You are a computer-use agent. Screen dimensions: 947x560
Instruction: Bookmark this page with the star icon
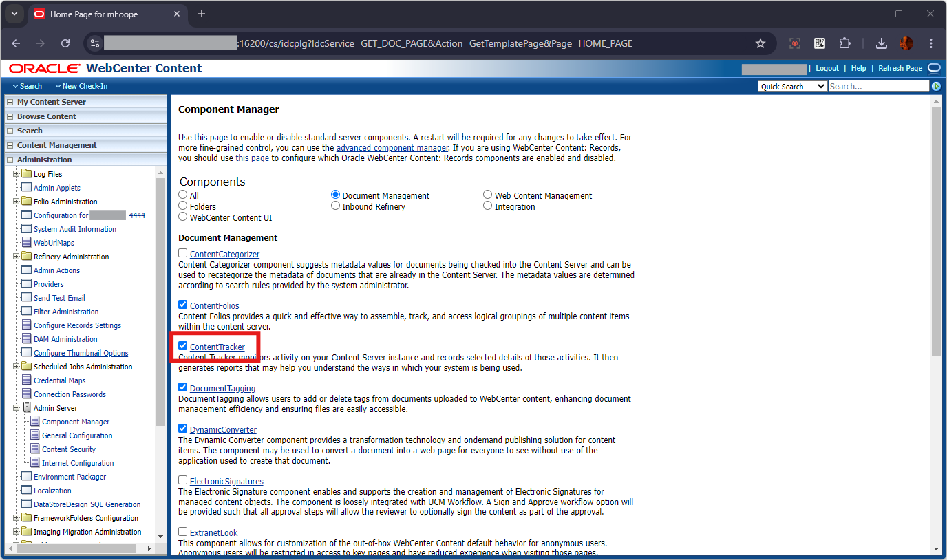pyautogui.click(x=760, y=43)
